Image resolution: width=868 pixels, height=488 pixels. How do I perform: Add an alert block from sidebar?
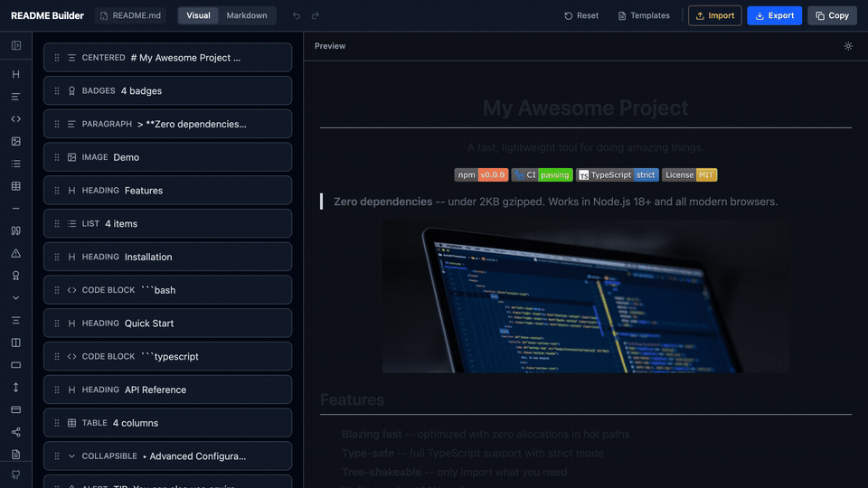pyautogui.click(x=16, y=253)
